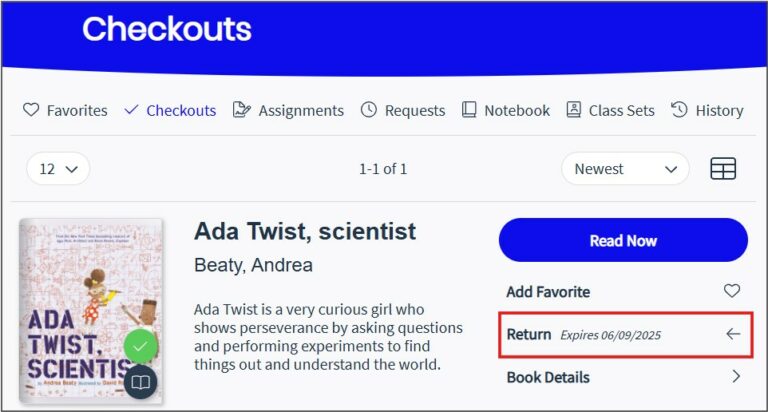This screenshot has height=412, width=768.
Task: Click the History clock icon
Action: (x=680, y=110)
